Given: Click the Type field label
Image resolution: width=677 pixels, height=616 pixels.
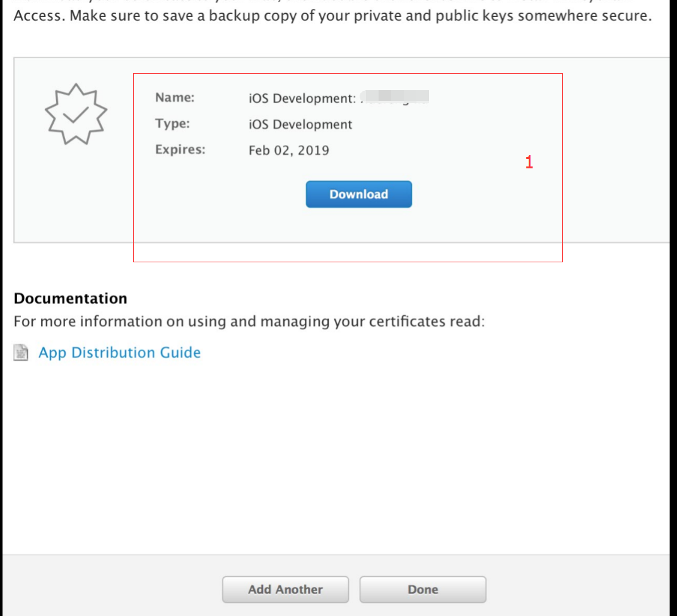Looking at the screenshot, I should 172,124.
